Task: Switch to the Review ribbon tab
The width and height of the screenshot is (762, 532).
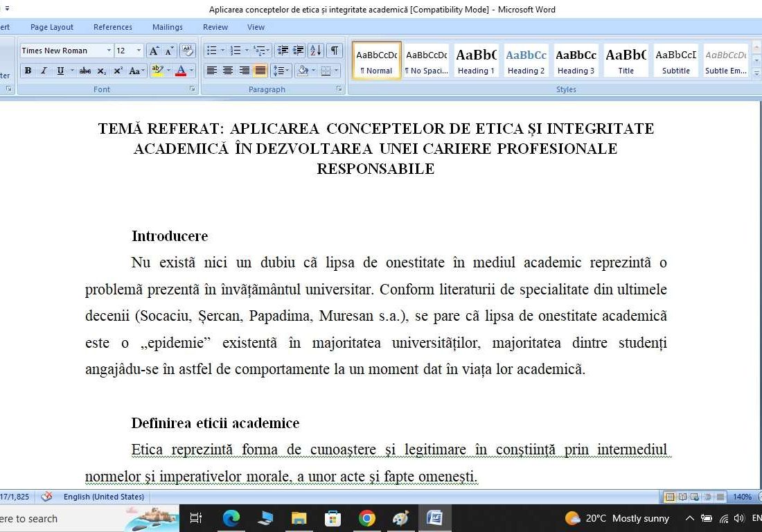Action: [215, 27]
